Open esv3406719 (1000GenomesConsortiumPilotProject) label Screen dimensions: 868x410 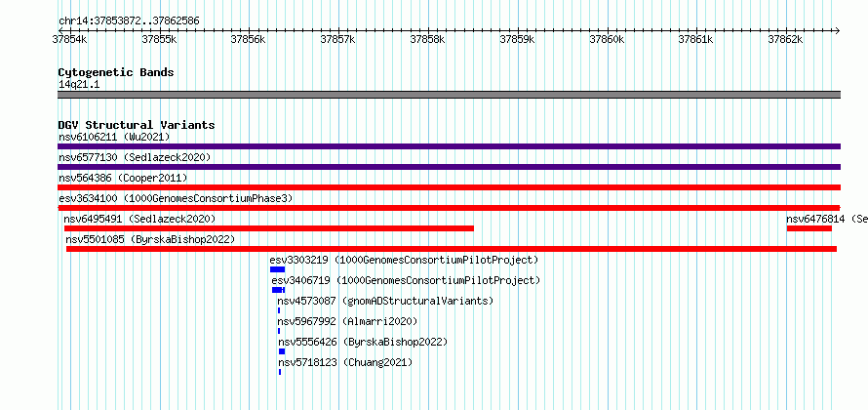click(x=406, y=280)
